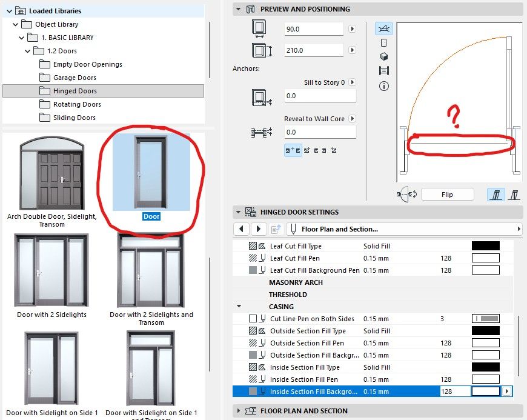Open the Rotating Doors folder

tap(77, 104)
